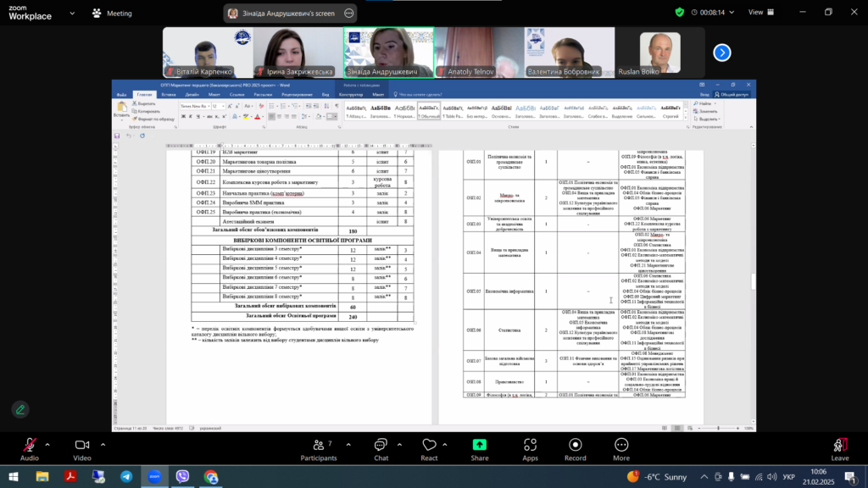
Task: Sort text with Word sort icon
Action: [326, 106]
